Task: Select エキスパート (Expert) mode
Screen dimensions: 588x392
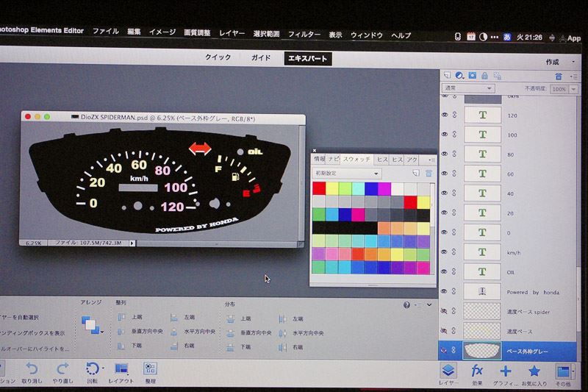Action: (307, 59)
